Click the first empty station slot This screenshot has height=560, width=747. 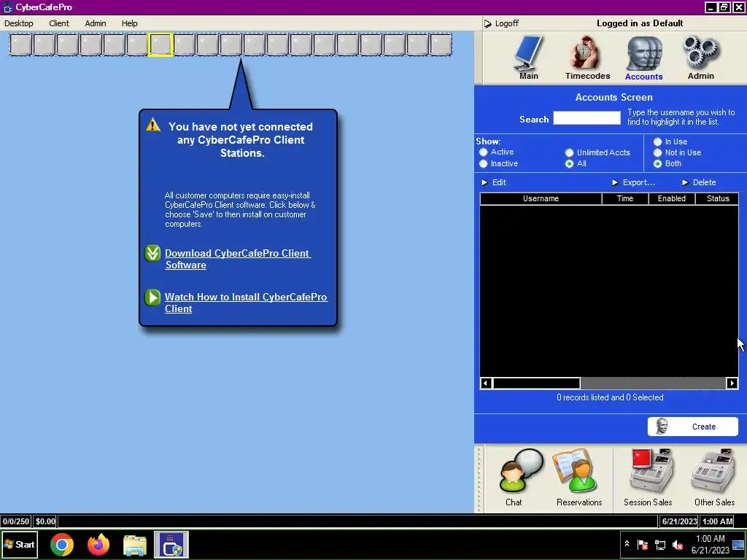(20, 44)
